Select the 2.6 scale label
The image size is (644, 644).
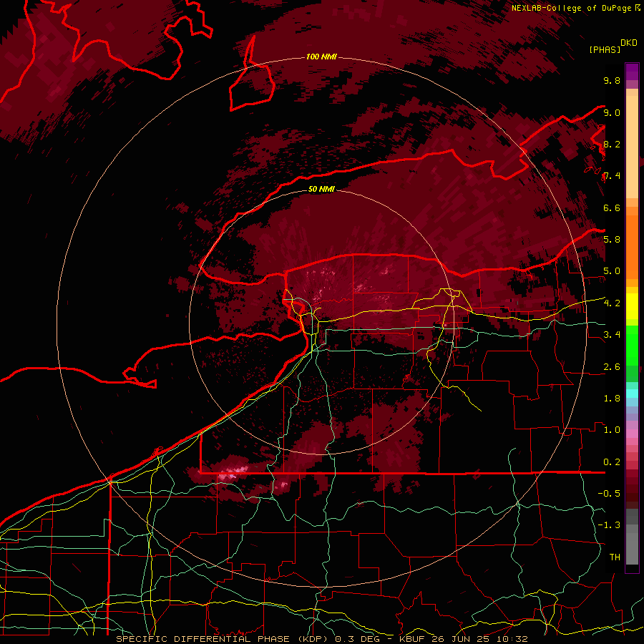tap(612, 367)
